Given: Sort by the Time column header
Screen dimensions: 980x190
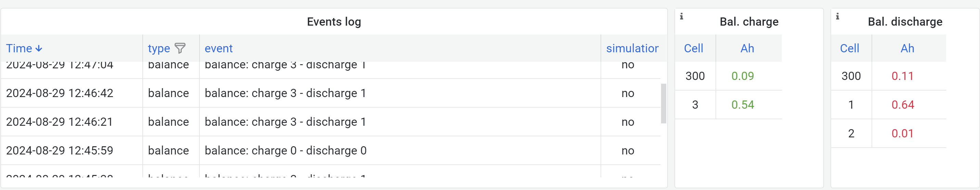Looking at the screenshot, I should [19, 48].
